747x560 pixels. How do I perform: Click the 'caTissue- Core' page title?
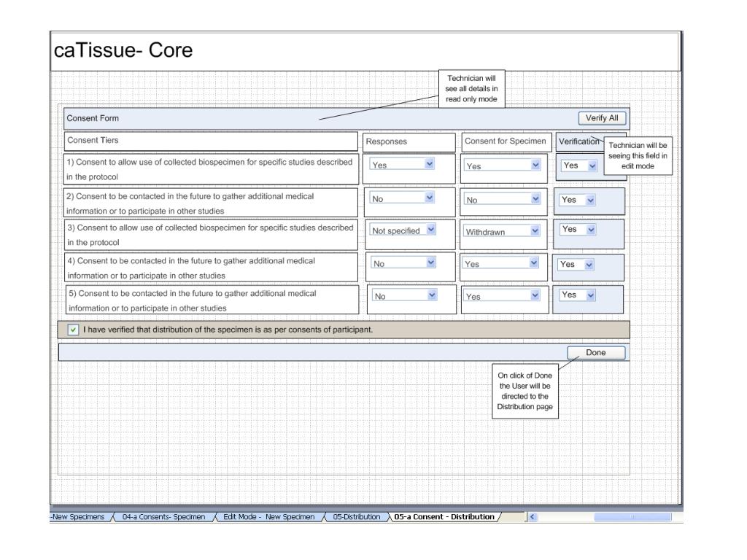pos(123,50)
